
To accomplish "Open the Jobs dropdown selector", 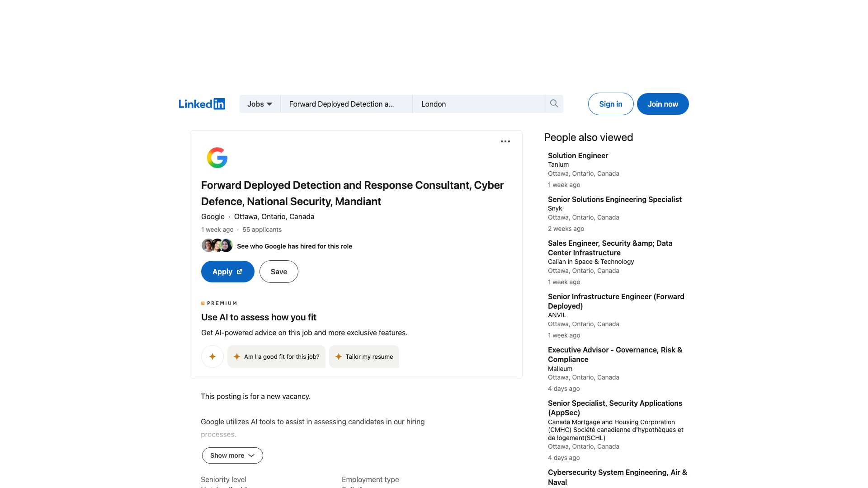I will (x=260, y=104).
